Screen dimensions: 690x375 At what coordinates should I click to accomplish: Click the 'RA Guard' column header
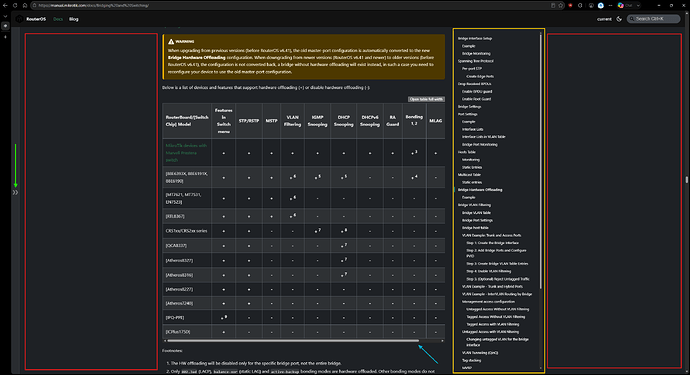pyautogui.click(x=393, y=121)
